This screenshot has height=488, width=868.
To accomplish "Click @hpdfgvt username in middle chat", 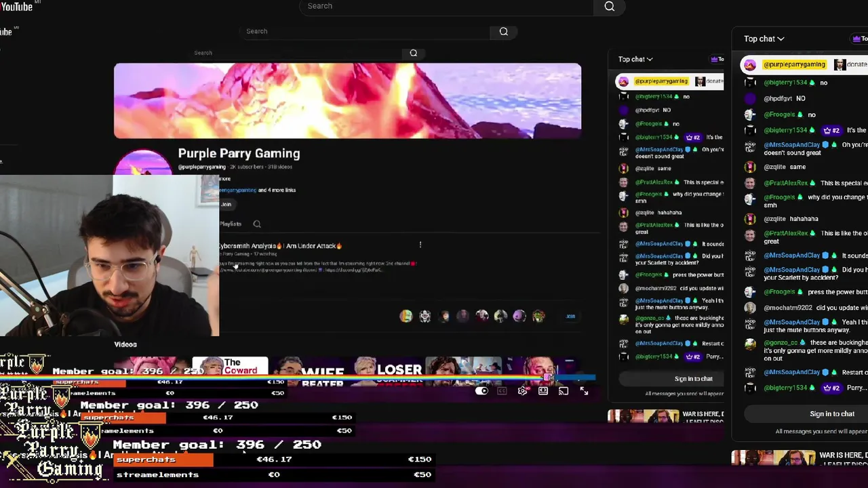I will [647, 110].
